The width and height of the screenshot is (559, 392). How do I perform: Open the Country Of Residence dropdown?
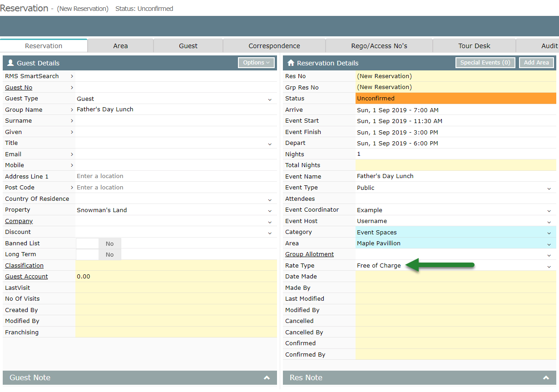pyautogui.click(x=270, y=199)
